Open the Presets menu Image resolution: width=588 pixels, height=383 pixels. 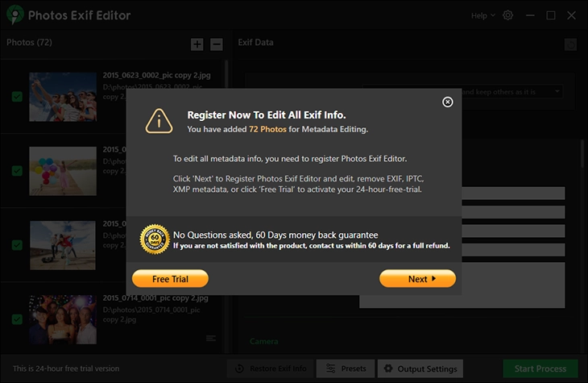(x=345, y=368)
